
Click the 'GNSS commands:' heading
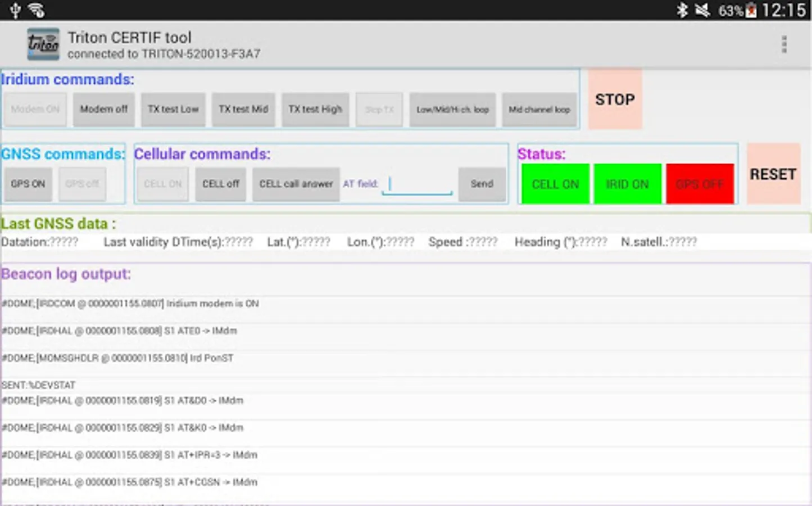pos(63,154)
